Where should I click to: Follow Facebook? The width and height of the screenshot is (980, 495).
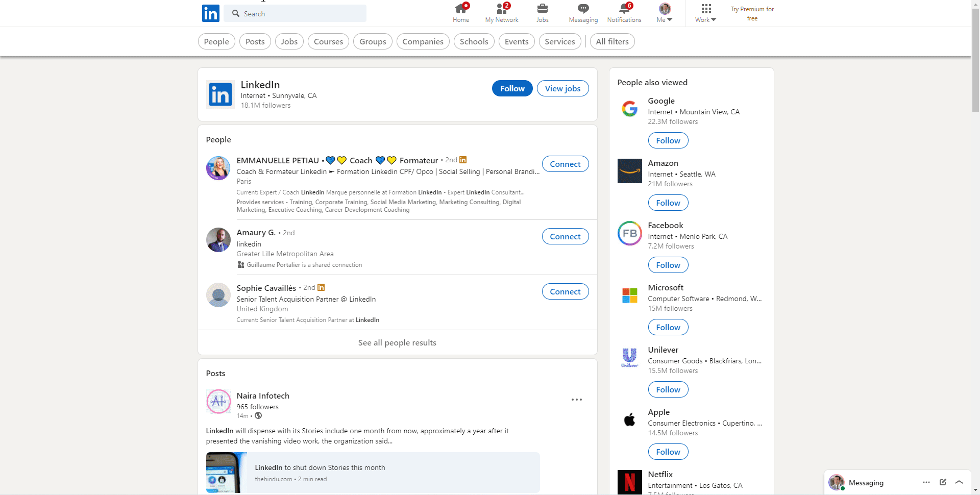pos(668,265)
